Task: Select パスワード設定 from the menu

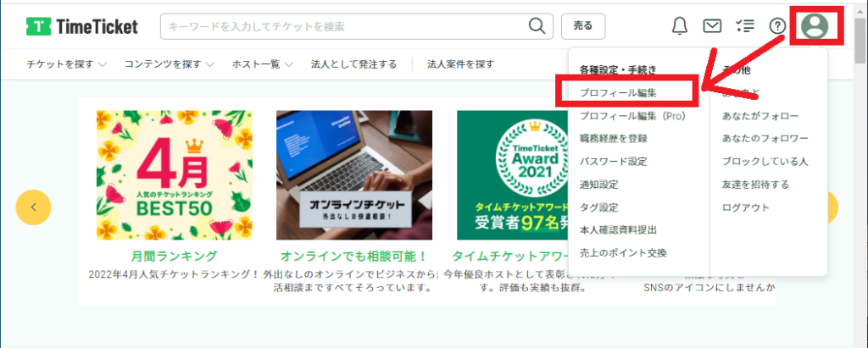Action: coord(613,161)
